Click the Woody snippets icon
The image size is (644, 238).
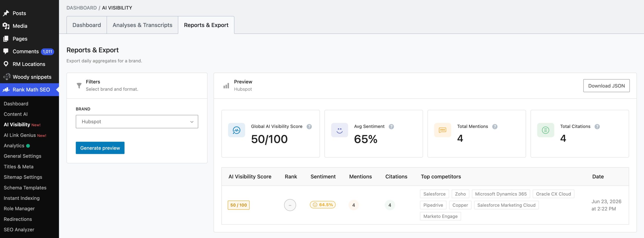(7, 77)
